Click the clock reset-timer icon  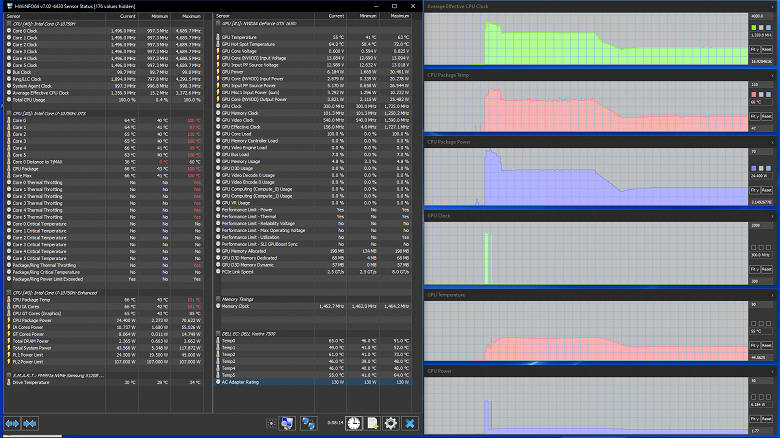(x=354, y=424)
